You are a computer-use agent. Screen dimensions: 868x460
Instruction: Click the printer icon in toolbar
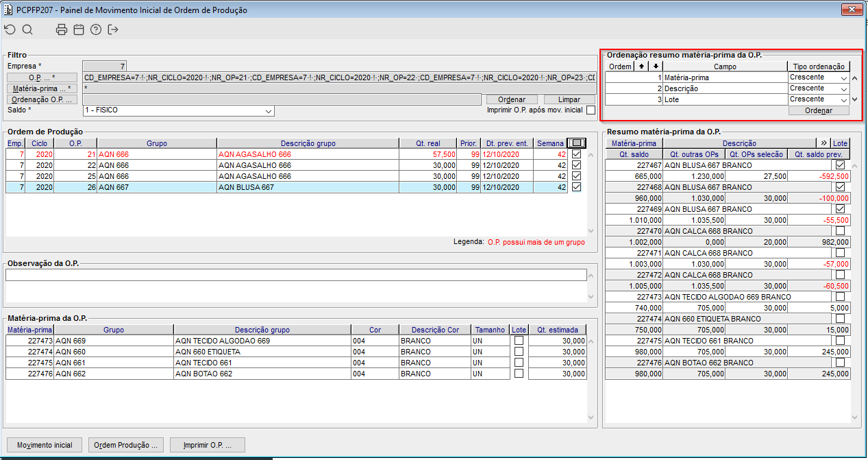(62, 29)
